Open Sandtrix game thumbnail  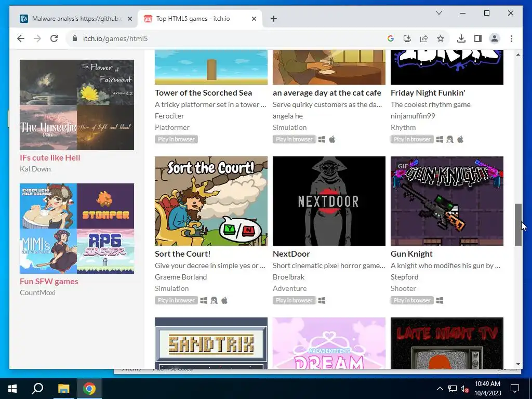point(211,343)
